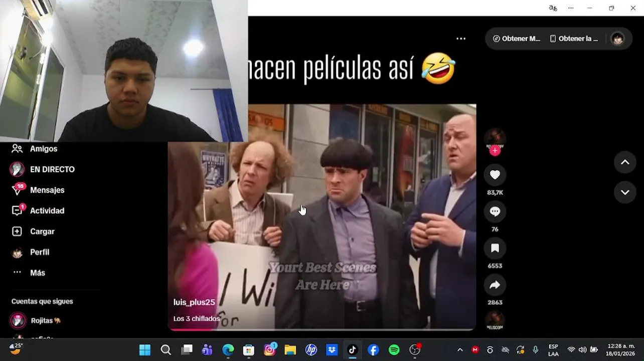Click the microphone tray icon
Screen dimensions: 644x361
click(536, 350)
